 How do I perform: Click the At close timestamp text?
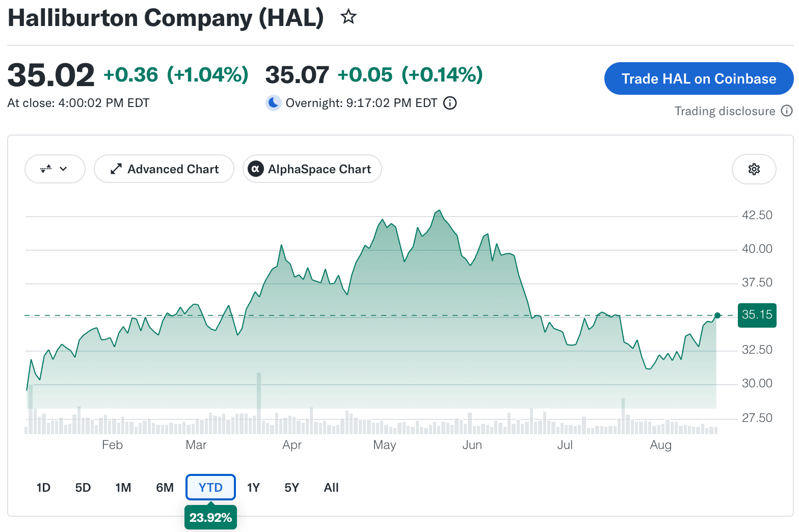pyautogui.click(x=78, y=103)
